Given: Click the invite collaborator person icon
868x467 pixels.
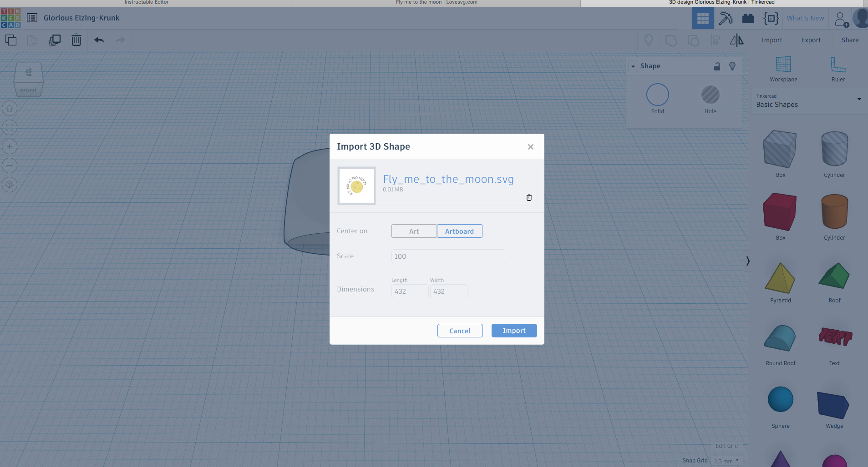Looking at the screenshot, I should (842, 19).
